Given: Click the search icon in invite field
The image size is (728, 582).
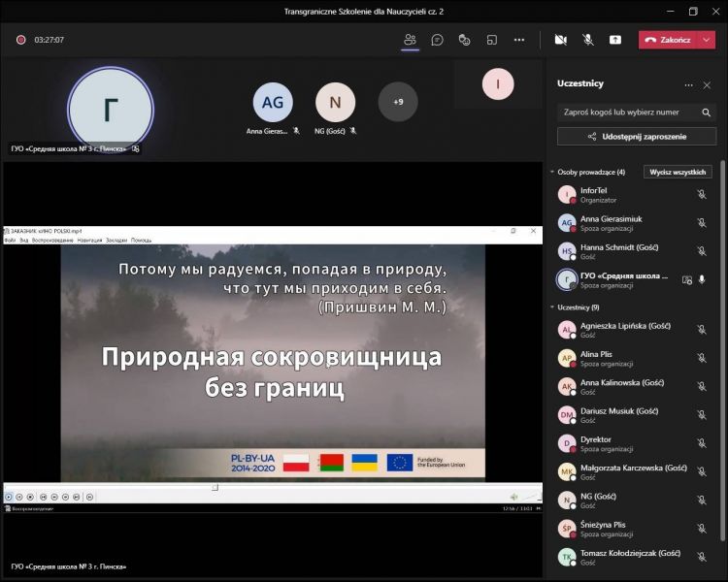Looking at the screenshot, I should pyautogui.click(x=705, y=112).
